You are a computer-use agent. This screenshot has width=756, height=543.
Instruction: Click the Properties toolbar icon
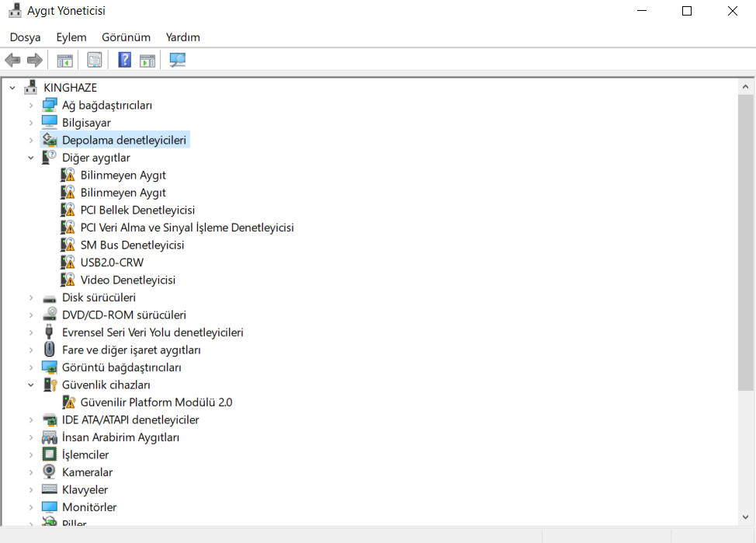tap(95, 61)
